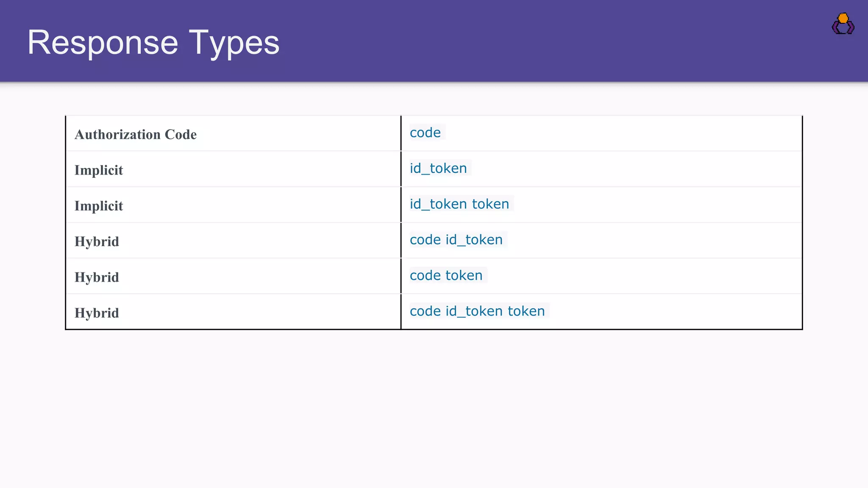This screenshot has height=488, width=868.
Task: Click the 'code token' response type link
Action: (446, 275)
